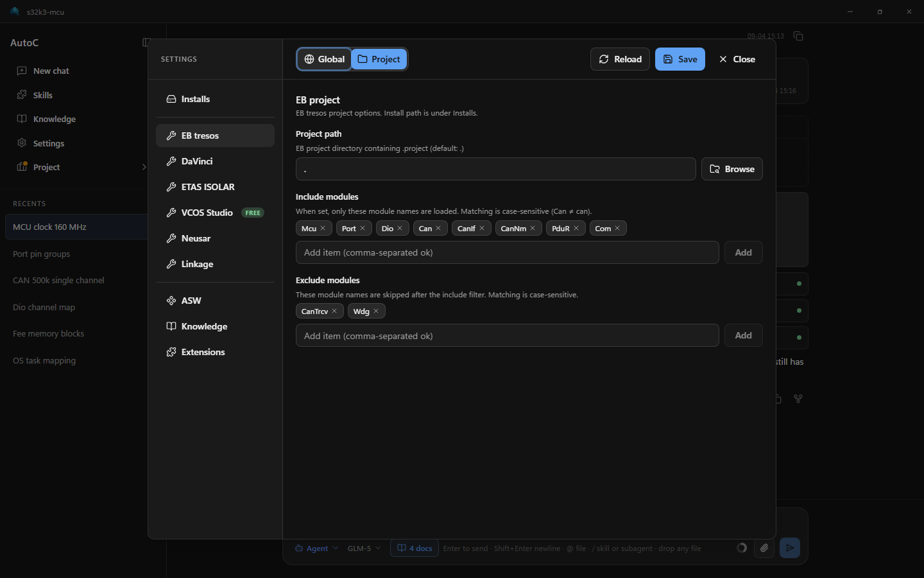Focus the Include modules add-item field

[x=507, y=252]
